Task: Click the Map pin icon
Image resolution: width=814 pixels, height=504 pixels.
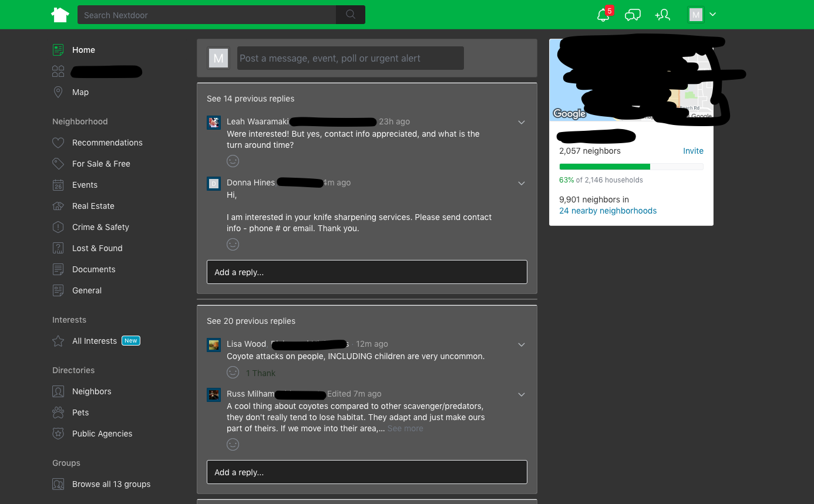Action: [x=58, y=92]
